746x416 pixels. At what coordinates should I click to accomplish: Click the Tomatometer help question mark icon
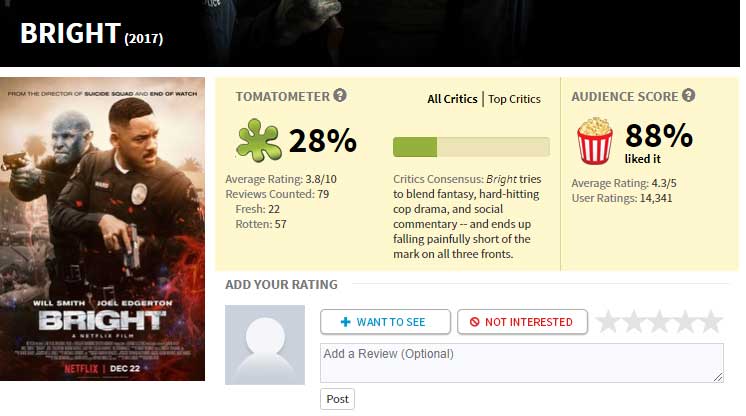click(x=340, y=95)
